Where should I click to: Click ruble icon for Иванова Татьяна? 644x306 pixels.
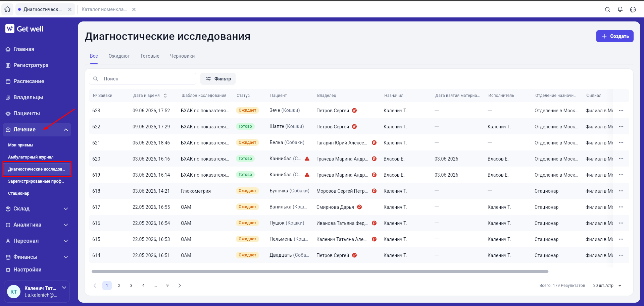[x=374, y=223]
